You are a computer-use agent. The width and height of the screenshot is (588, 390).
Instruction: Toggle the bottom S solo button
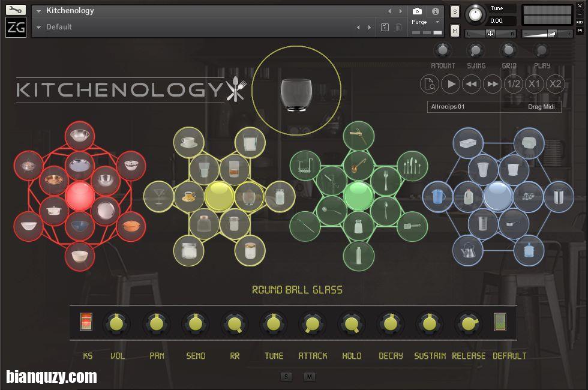[x=286, y=377]
